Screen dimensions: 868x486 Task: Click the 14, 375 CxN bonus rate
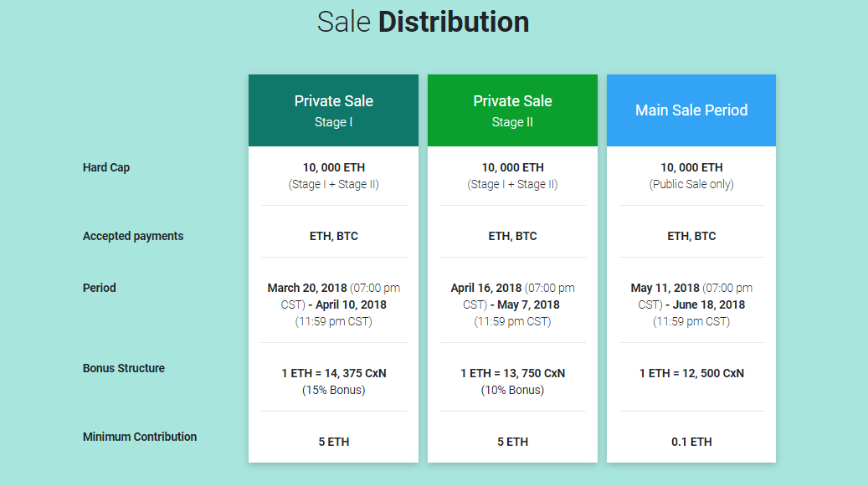coord(334,373)
